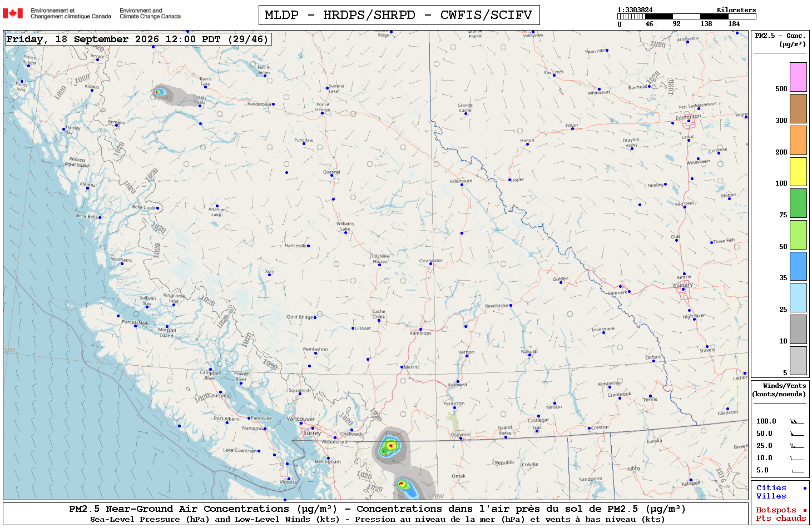Click the smoke plume near Burns Lake
Image resolution: width=812 pixels, height=528 pixels.
click(x=169, y=95)
